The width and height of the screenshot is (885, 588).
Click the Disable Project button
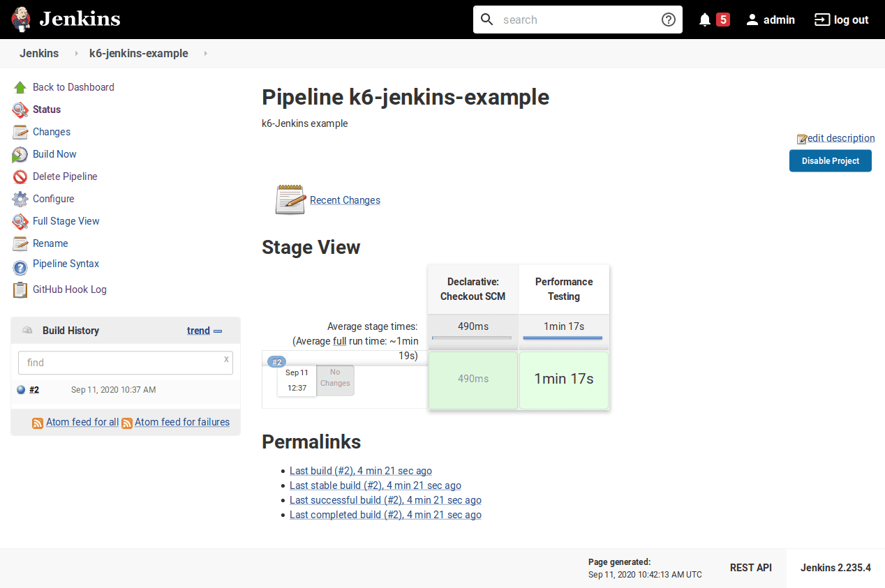830,160
